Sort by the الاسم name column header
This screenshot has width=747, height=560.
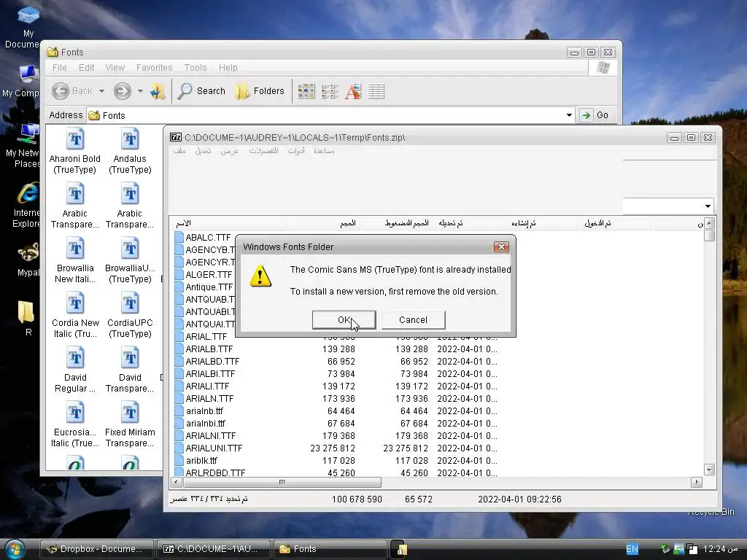(x=228, y=223)
